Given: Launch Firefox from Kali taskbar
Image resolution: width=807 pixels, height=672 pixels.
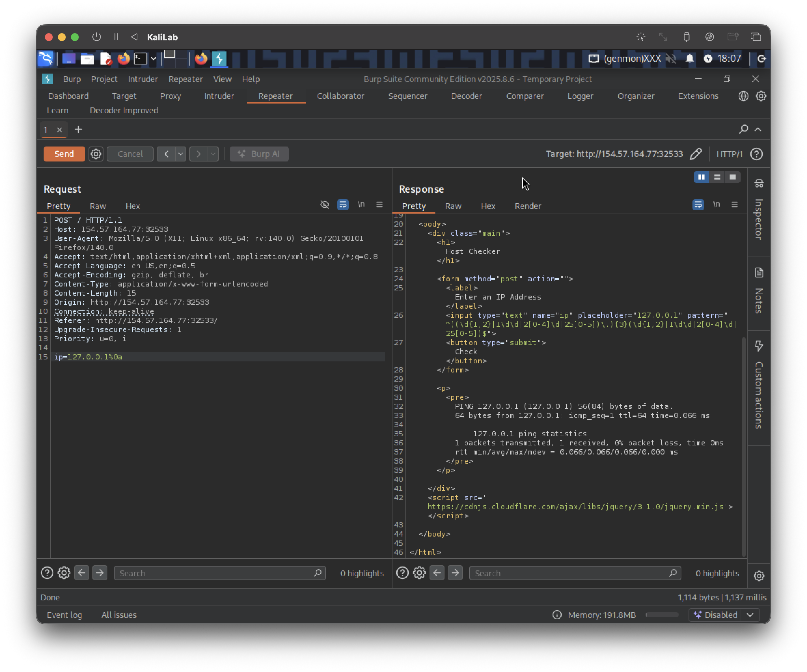Looking at the screenshot, I should (123, 59).
